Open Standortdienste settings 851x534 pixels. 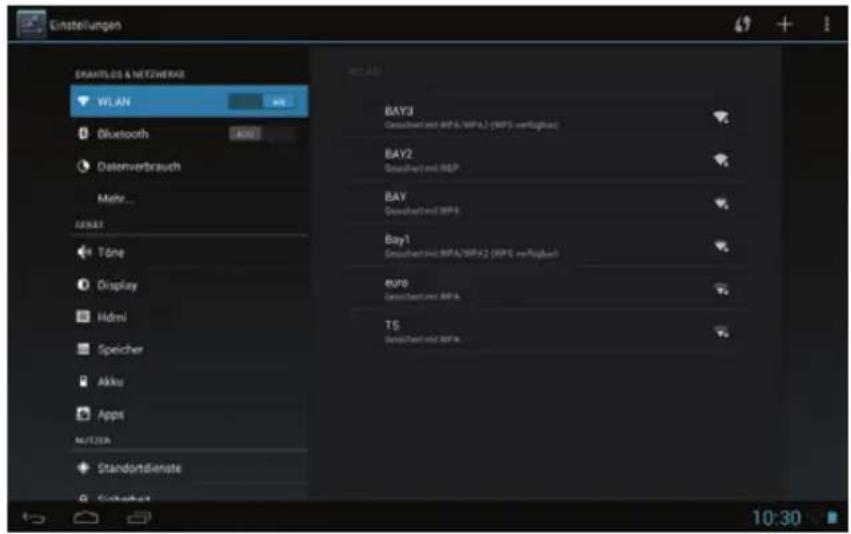(189, 468)
